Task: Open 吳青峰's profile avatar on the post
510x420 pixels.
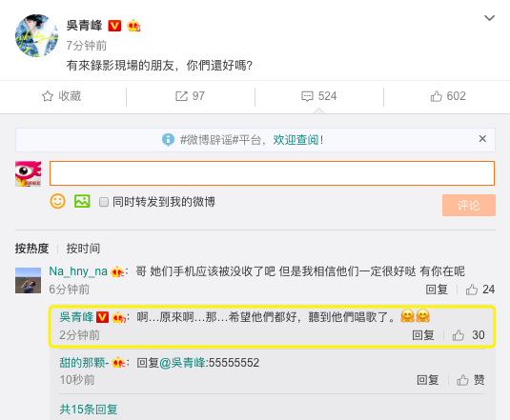Action: coord(37,35)
